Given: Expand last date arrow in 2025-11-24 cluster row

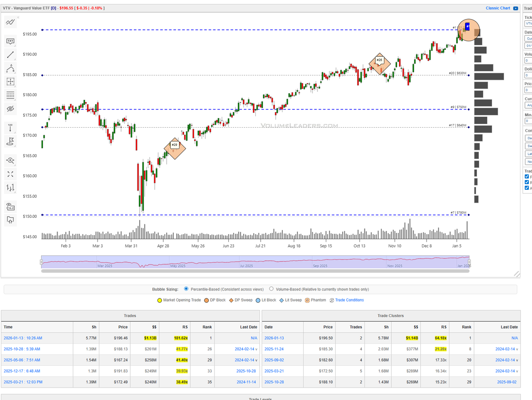Looking at the screenshot, I should (x=517, y=349).
